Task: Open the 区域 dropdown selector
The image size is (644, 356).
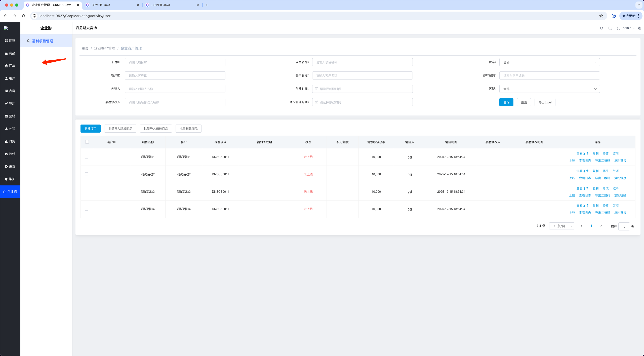Action: tap(549, 89)
